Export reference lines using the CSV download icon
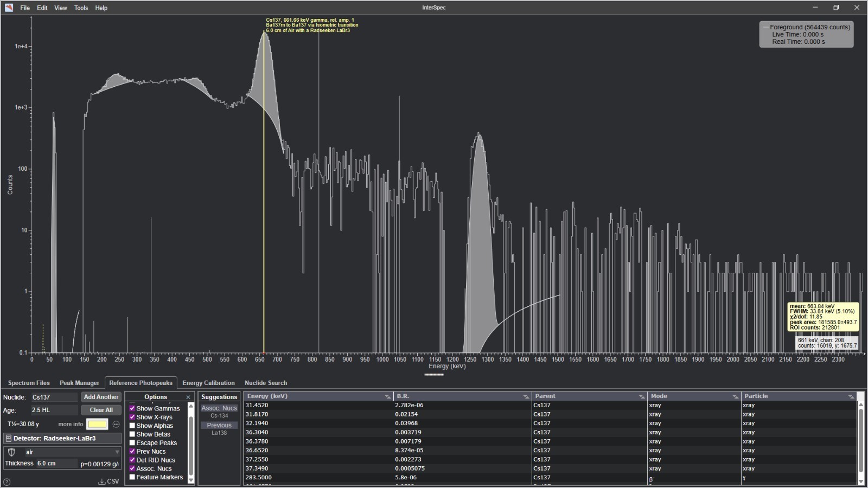 pyautogui.click(x=102, y=480)
